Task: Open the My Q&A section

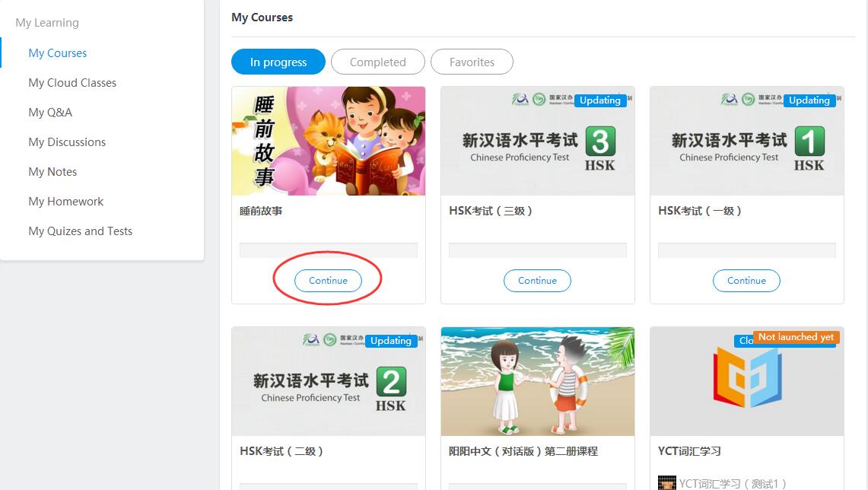Action: 50,113
